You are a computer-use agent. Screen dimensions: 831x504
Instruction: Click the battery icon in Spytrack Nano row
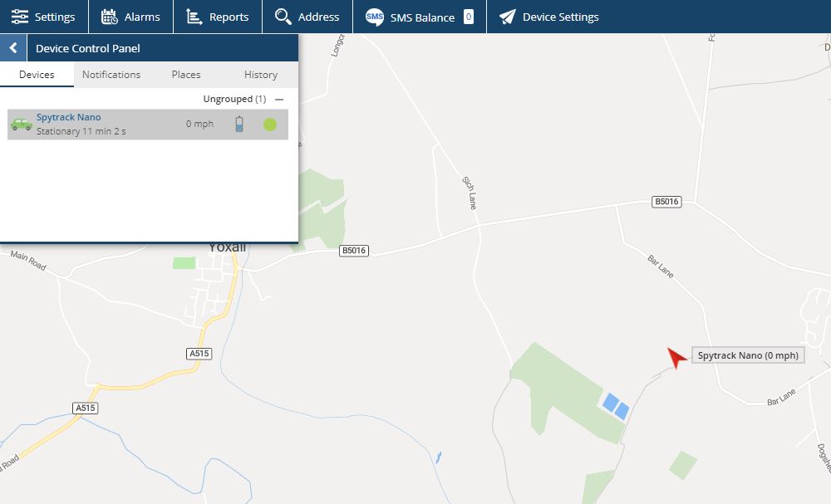click(239, 124)
